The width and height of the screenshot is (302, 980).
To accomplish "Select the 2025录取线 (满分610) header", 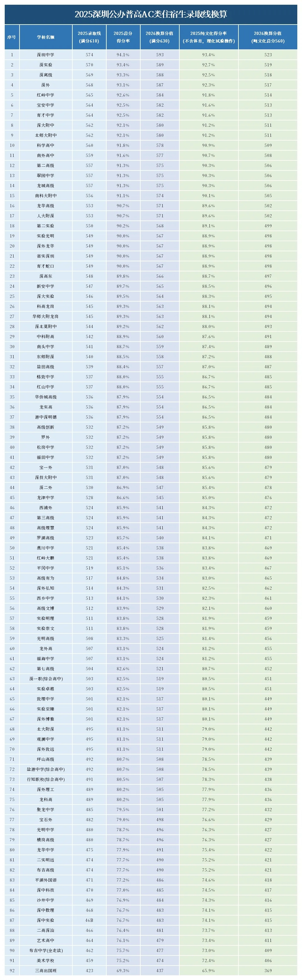I will pos(89,37).
